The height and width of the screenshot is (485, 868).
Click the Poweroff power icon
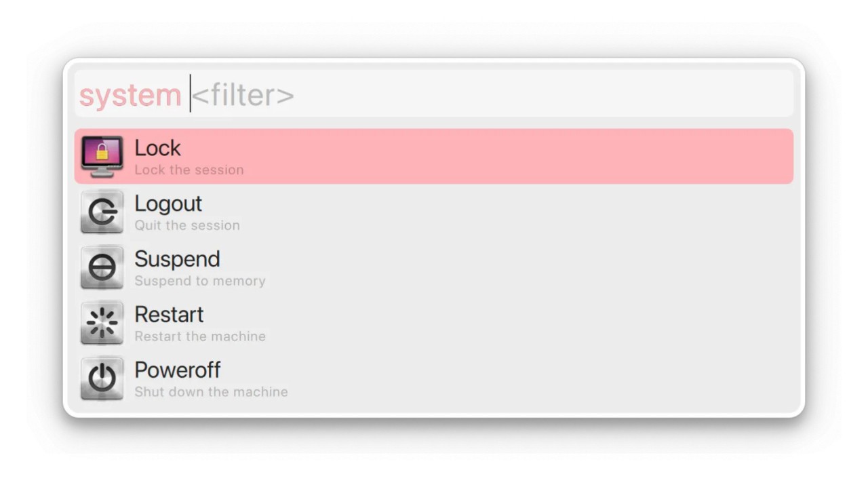pos(102,379)
